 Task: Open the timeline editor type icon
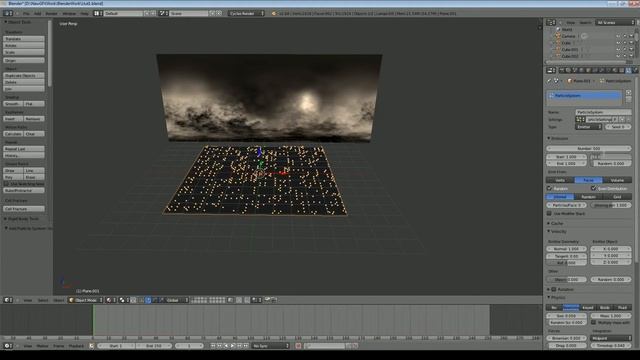click(8, 346)
